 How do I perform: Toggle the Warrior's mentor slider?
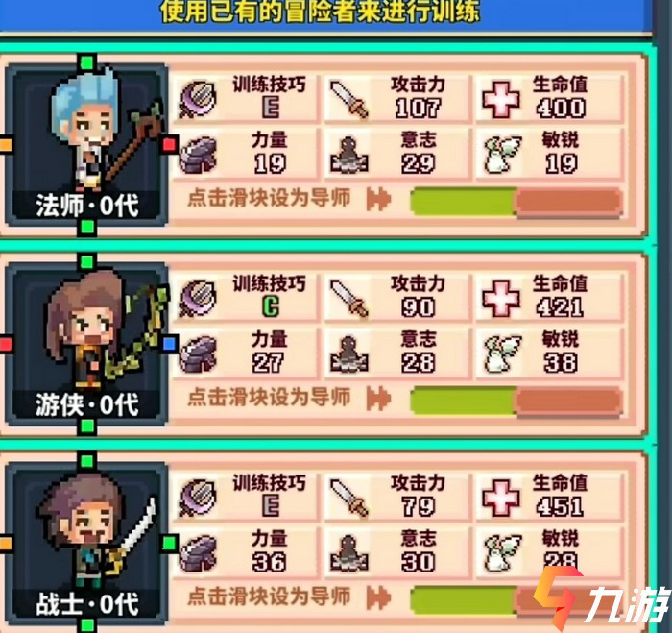click(x=516, y=600)
